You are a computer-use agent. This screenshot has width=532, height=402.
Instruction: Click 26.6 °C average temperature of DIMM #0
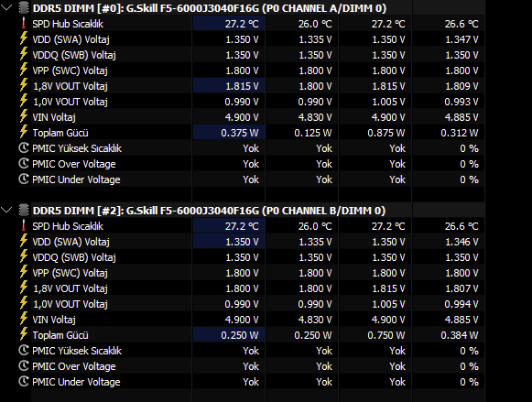click(x=461, y=24)
